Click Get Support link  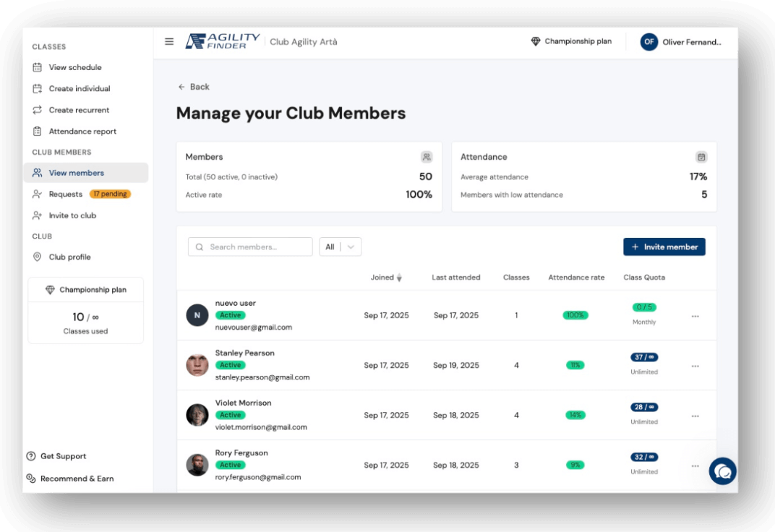(56, 456)
